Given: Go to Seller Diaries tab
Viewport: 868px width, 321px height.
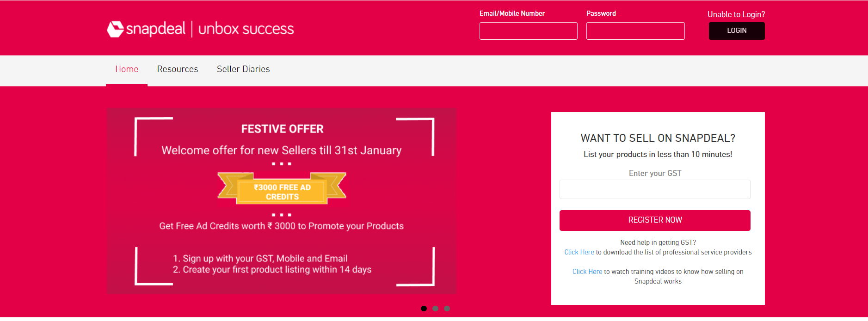Looking at the screenshot, I should tap(243, 69).
